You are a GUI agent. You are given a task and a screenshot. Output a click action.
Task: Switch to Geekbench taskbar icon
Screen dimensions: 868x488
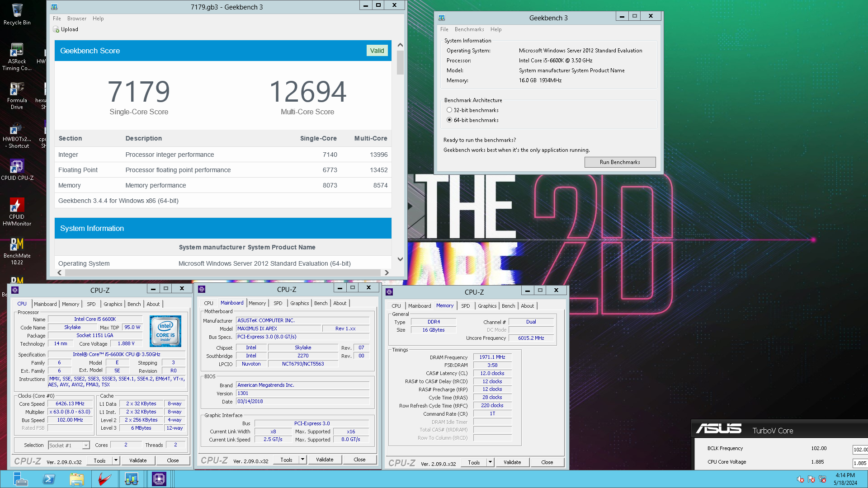132,479
